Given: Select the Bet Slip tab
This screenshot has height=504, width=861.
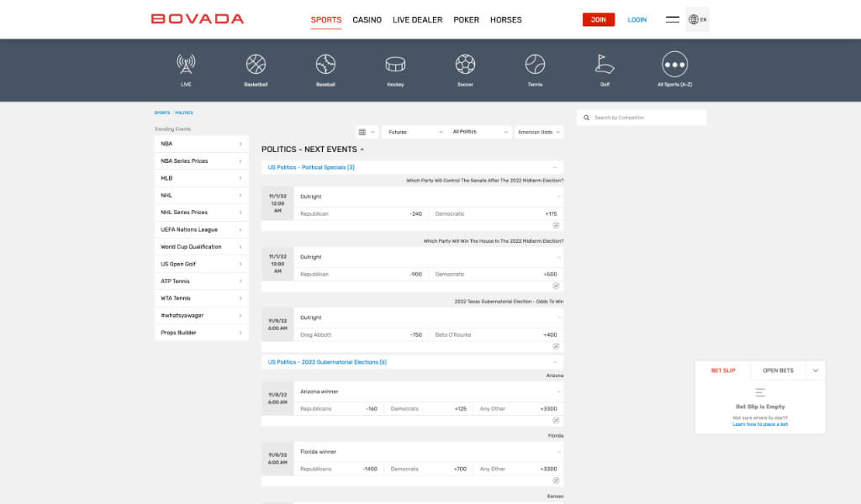Looking at the screenshot, I should 723,370.
